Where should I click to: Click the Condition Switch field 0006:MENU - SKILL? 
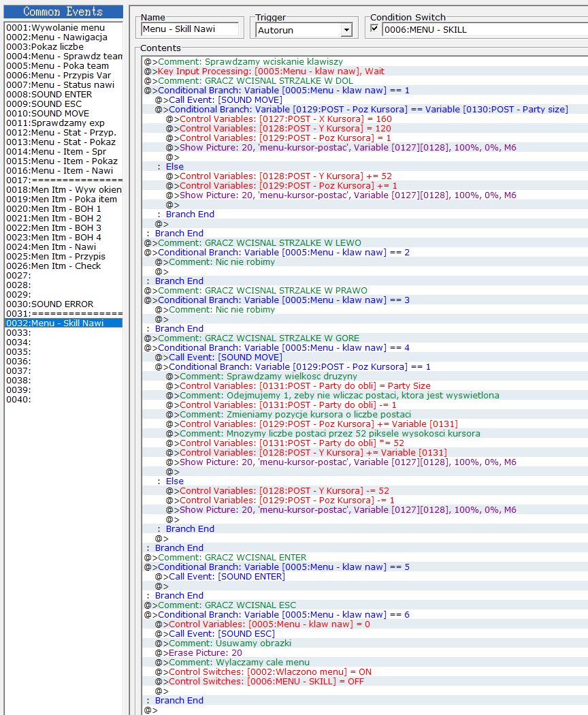pos(485,30)
